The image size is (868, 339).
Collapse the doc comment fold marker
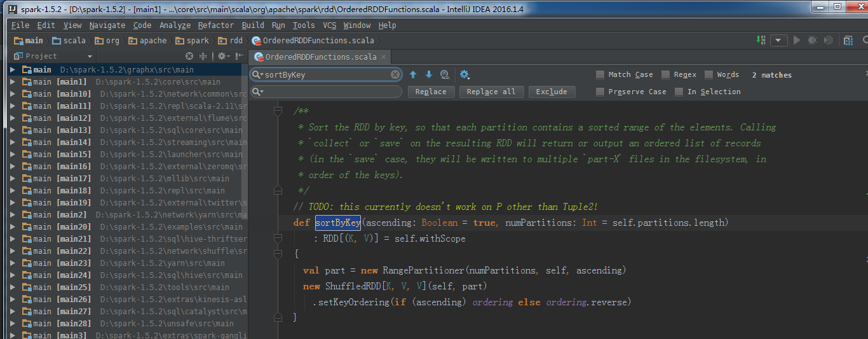(x=278, y=111)
